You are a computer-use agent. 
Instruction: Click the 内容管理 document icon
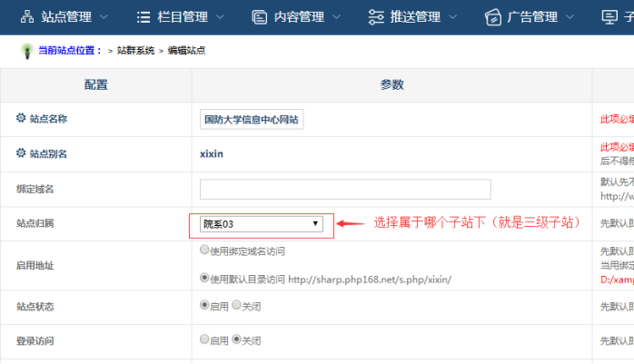(259, 16)
